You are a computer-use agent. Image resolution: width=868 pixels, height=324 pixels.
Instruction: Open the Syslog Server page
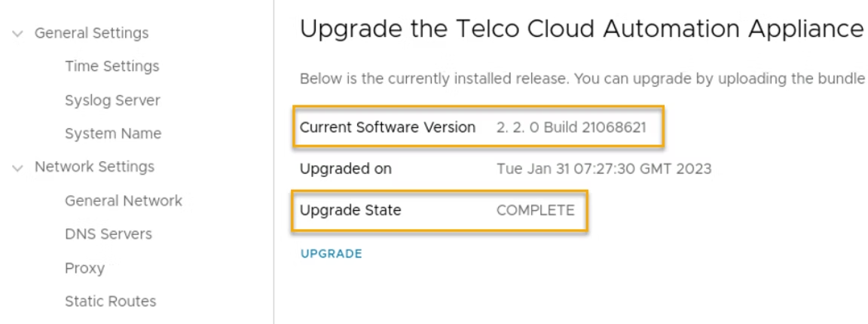(x=112, y=100)
